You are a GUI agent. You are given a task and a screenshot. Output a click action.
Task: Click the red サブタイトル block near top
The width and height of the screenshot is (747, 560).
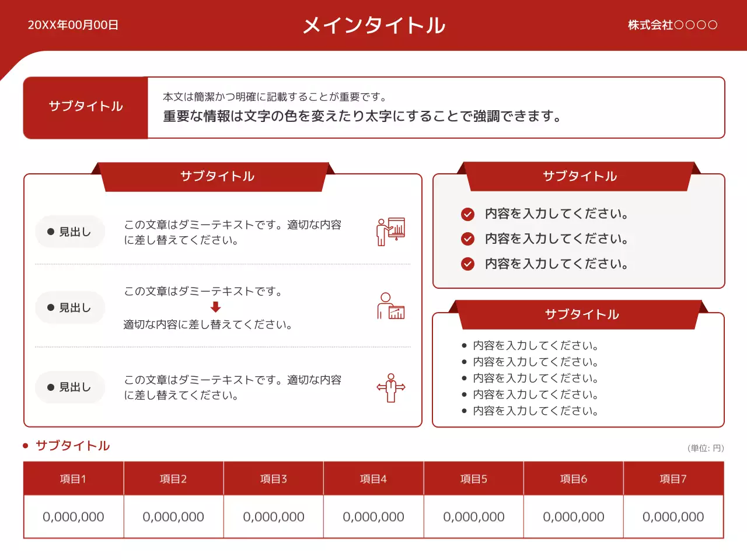(85, 107)
